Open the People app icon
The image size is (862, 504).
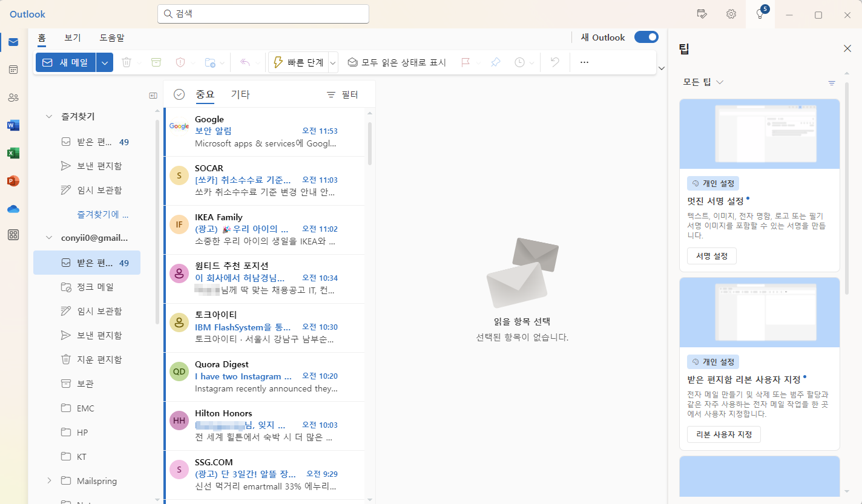click(x=13, y=97)
